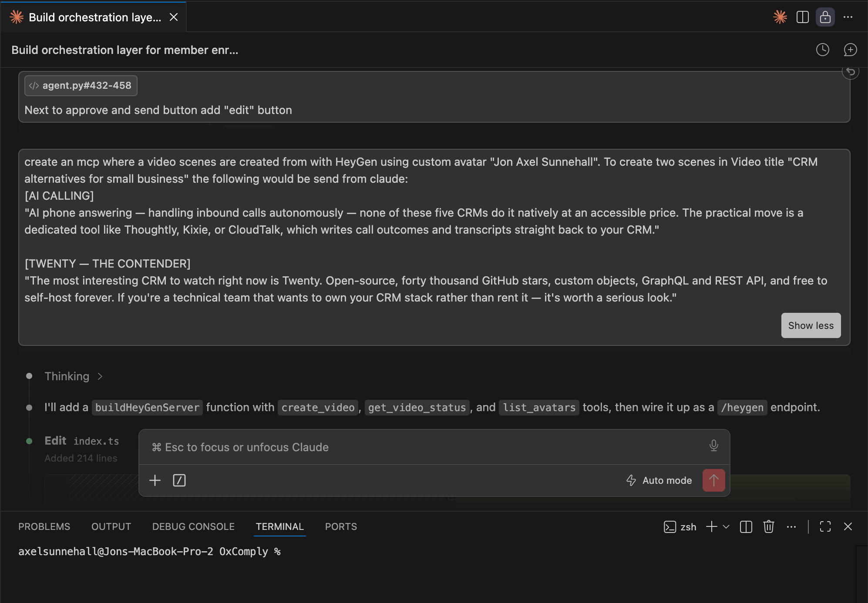Click the red send arrow button

(x=713, y=480)
